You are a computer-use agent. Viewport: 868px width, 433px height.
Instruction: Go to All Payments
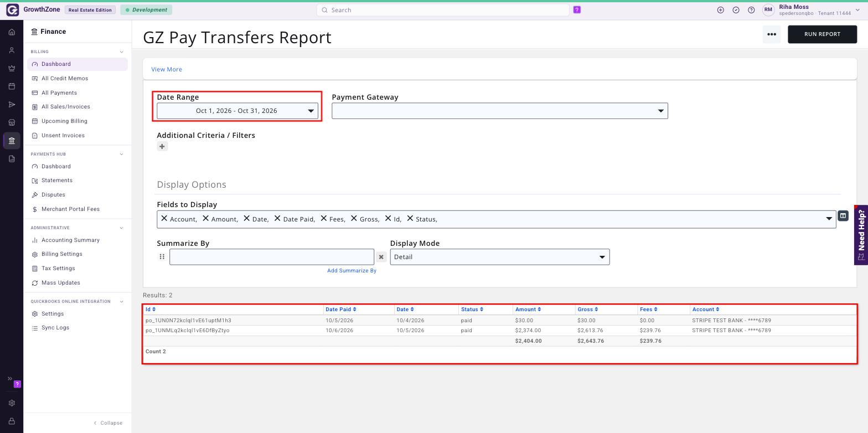59,93
